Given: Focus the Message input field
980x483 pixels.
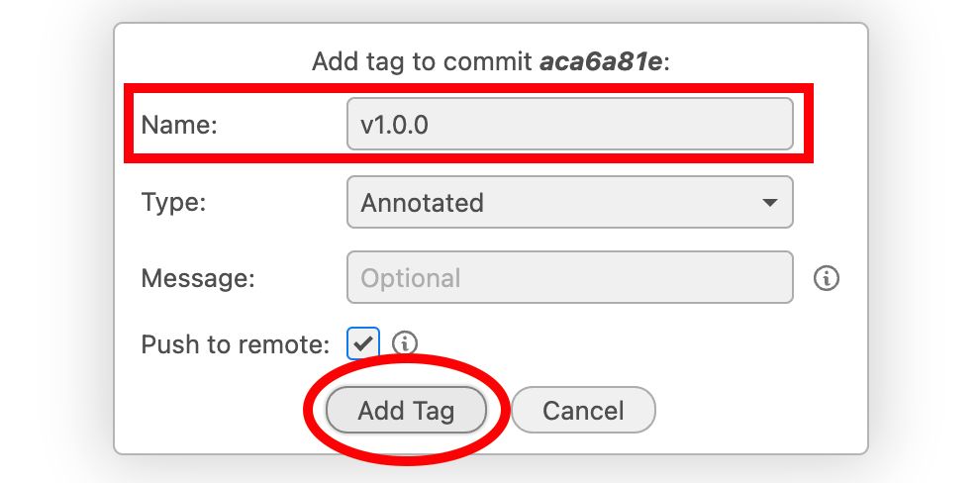Looking at the screenshot, I should click(x=570, y=277).
